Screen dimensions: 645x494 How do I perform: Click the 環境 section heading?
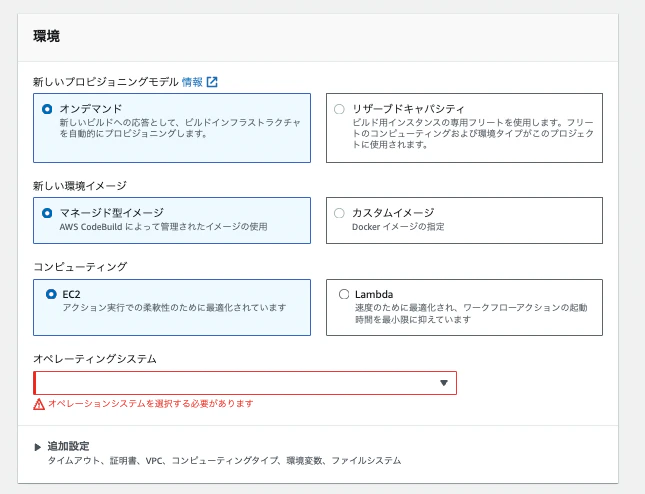[x=46, y=36]
